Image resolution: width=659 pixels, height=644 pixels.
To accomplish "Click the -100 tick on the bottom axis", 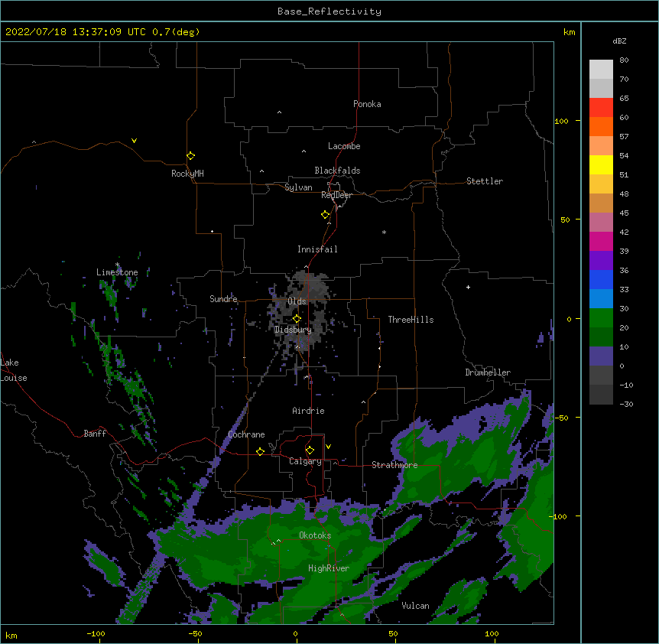I will 96,633.
